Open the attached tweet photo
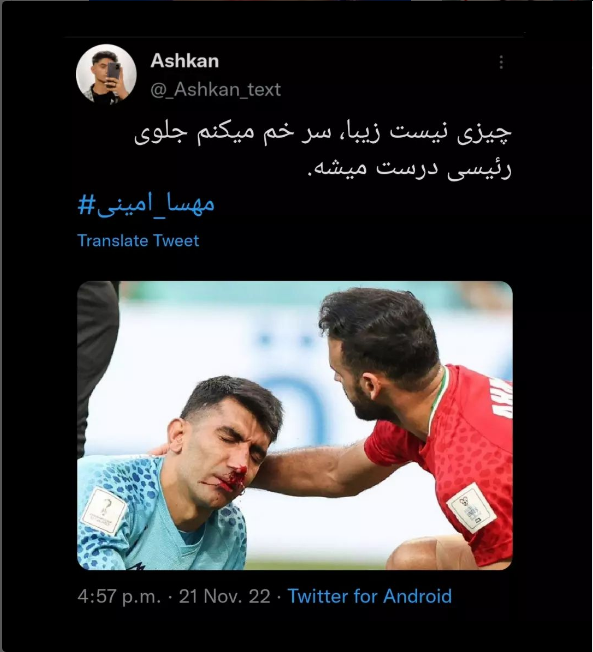Image resolution: width=593 pixels, height=652 pixels. [295, 425]
